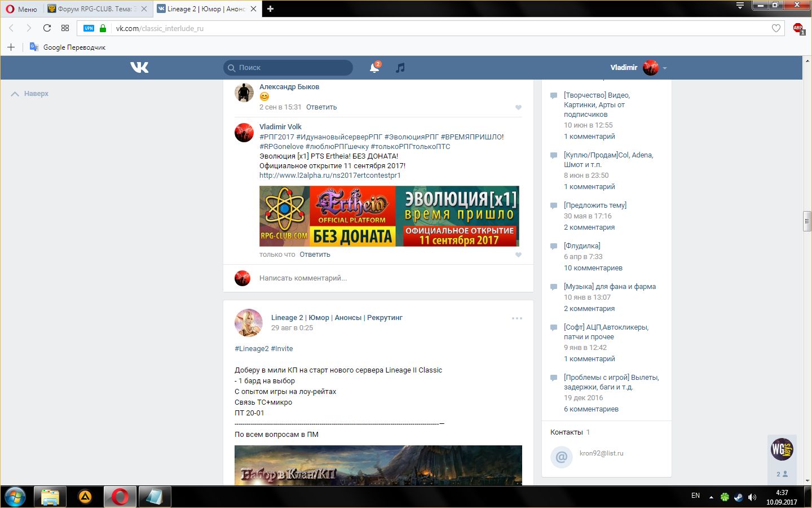Screen dimensions: 812x508
Task: Click the Наверх scroll-to-top button
Action: [30, 94]
